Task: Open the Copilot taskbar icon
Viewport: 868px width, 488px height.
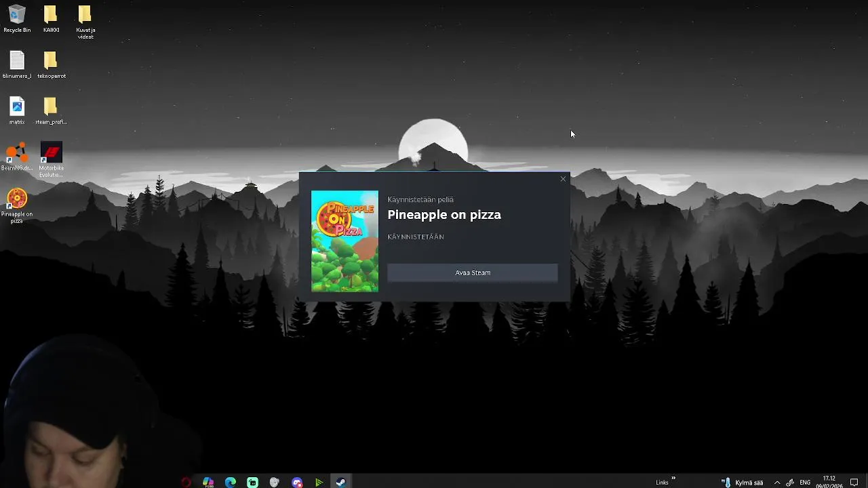Action: 208,483
